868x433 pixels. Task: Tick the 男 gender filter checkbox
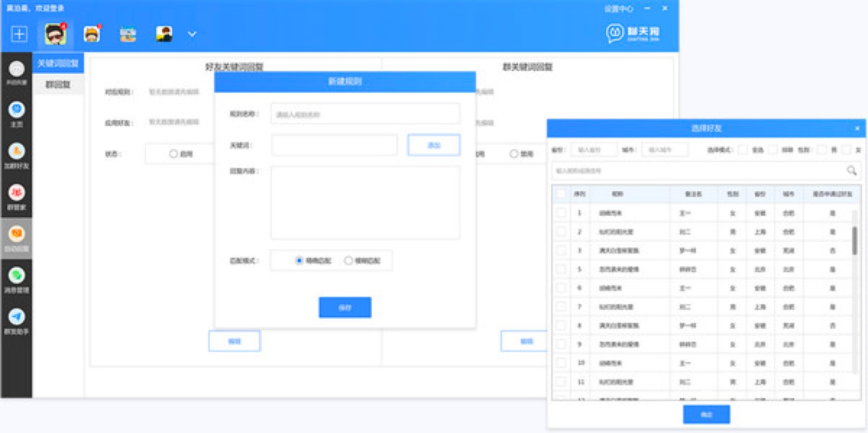[822, 149]
